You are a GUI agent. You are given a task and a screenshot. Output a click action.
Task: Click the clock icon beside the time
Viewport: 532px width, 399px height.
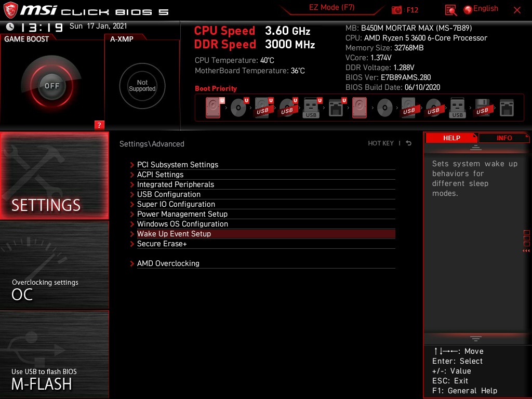[x=10, y=26]
